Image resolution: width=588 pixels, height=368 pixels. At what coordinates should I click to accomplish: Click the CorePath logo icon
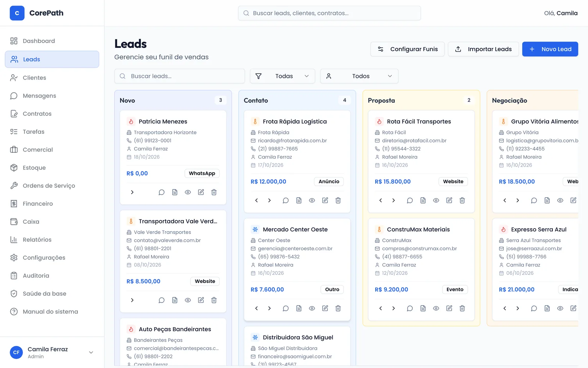[x=17, y=13]
